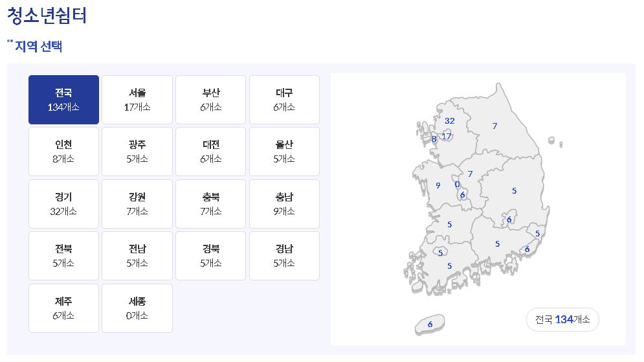Select Seoul marked 17 on the map
The height and width of the screenshot is (362, 644).
pos(447,136)
